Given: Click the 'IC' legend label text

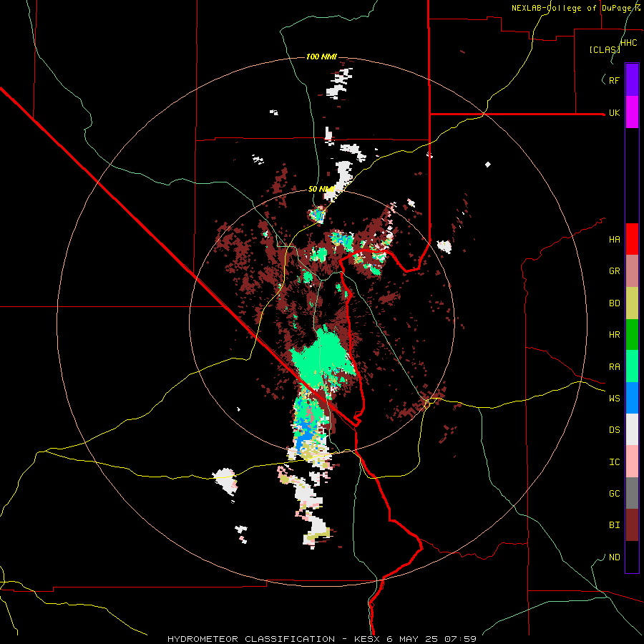Looking at the screenshot, I should click(x=614, y=462).
